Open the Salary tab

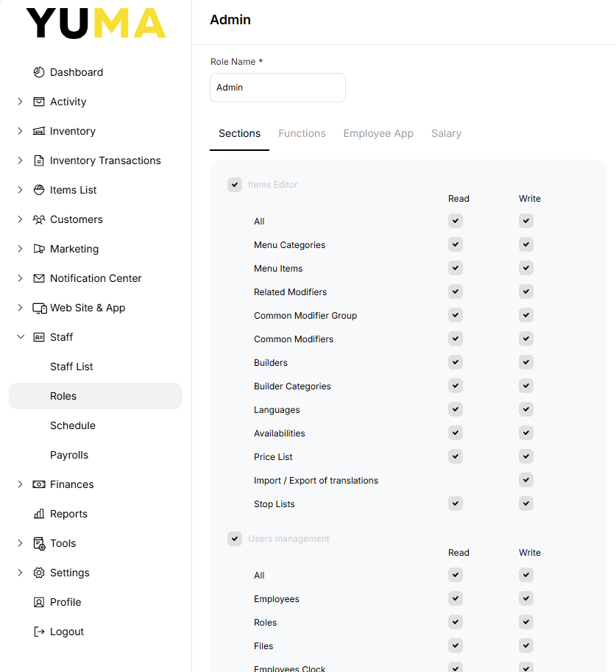click(446, 134)
